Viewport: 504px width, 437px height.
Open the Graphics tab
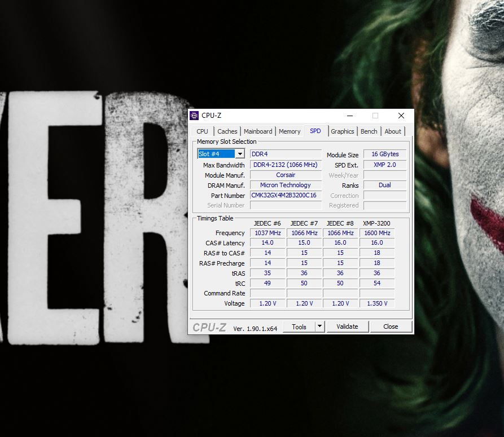pyautogui.click(x=343, y=131)
